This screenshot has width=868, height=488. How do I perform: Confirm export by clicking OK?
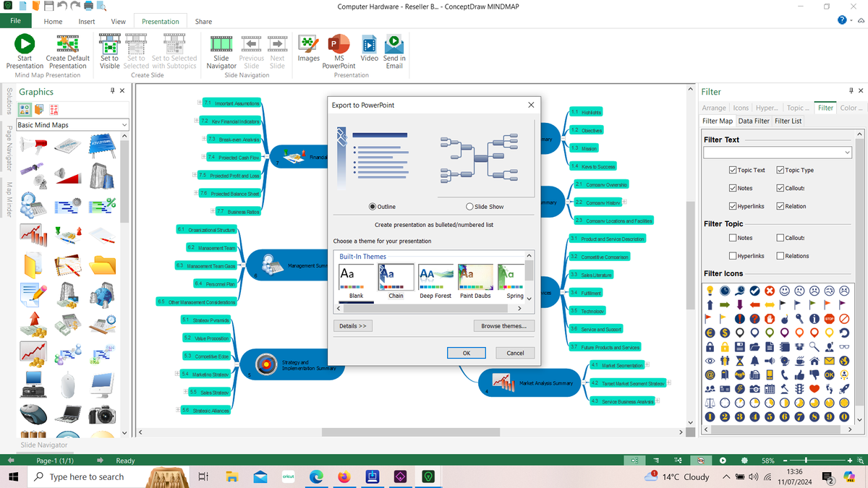pos(466,353)
